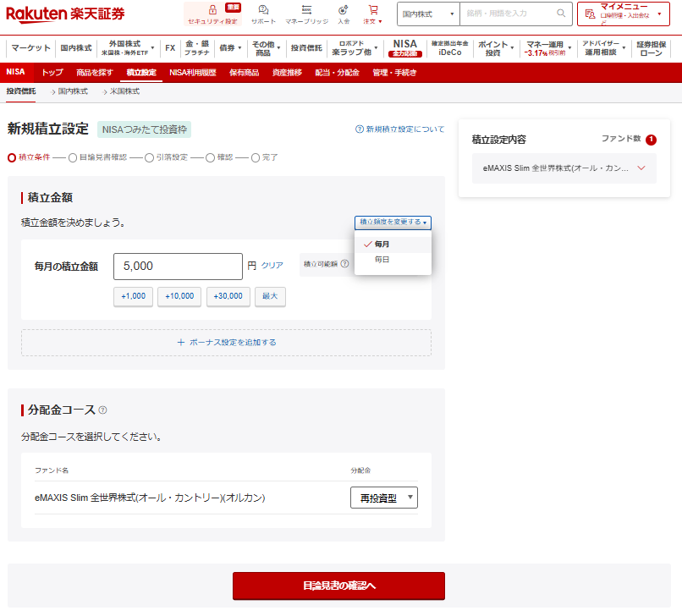The height and width of the screenshot is (616, 682).
Task: Expand the アドバイザー運用相談 menu
Action: 603,48
